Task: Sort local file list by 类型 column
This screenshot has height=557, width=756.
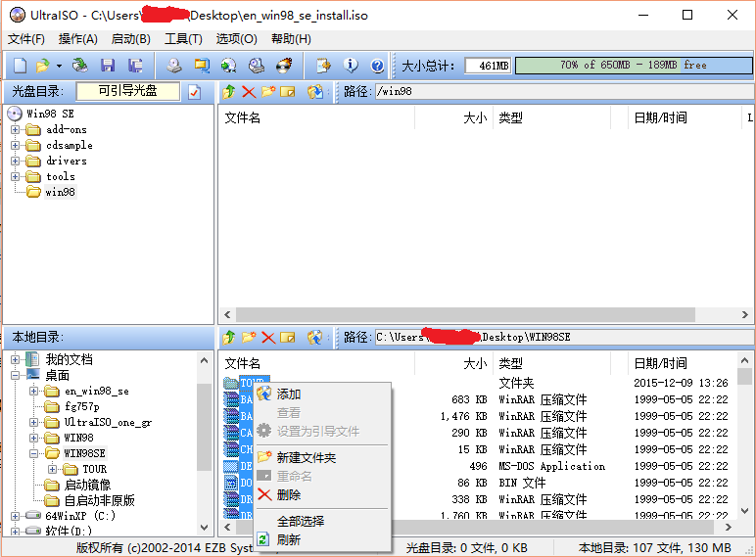Action: [552, 363]
